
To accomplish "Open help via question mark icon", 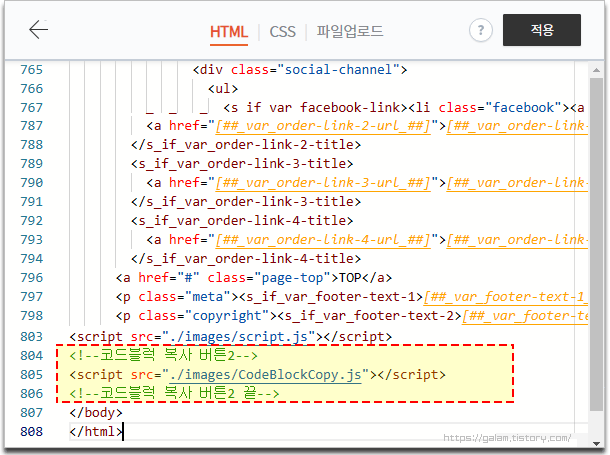I will pos(481,30).
